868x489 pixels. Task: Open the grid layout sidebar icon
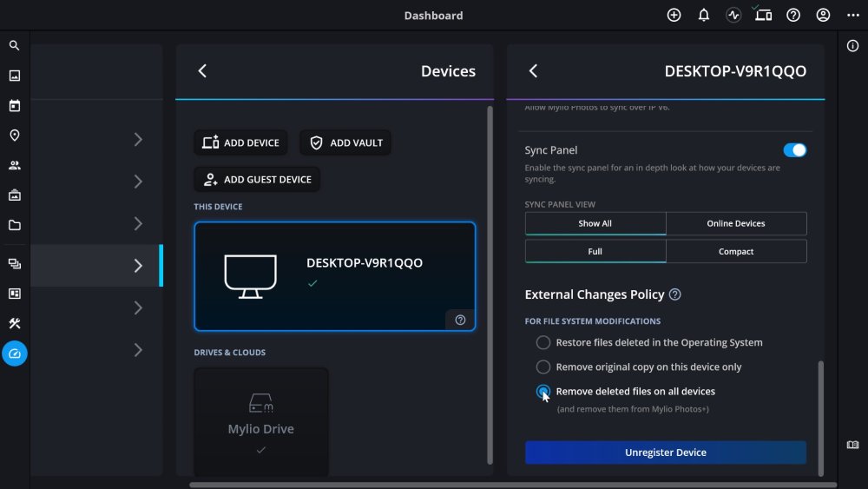tap(15, 294)
